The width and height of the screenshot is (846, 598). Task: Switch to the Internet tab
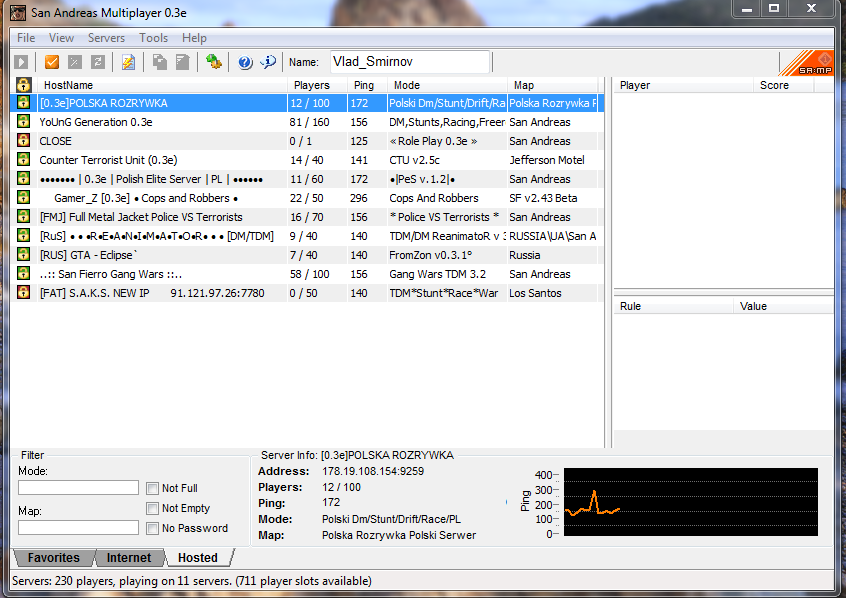(x=129, y=558)
